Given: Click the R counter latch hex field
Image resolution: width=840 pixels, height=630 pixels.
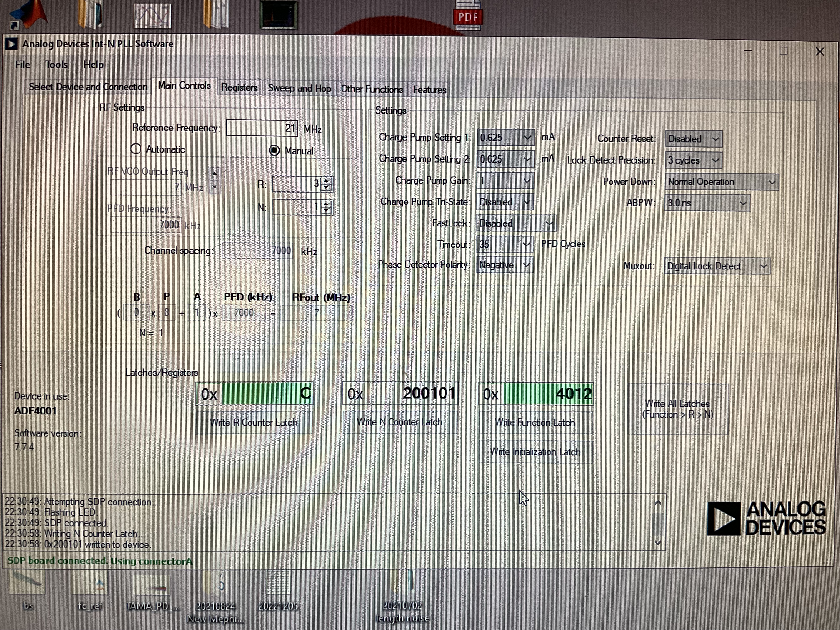Looking at the screenshot, I should [254, 394].
